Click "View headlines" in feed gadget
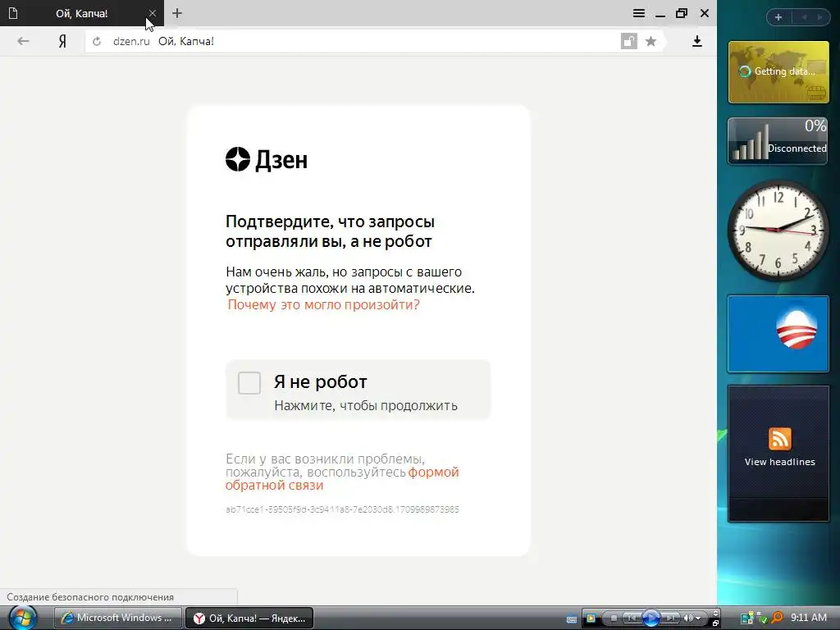The image size is (840, 630). tap(780, 462)
